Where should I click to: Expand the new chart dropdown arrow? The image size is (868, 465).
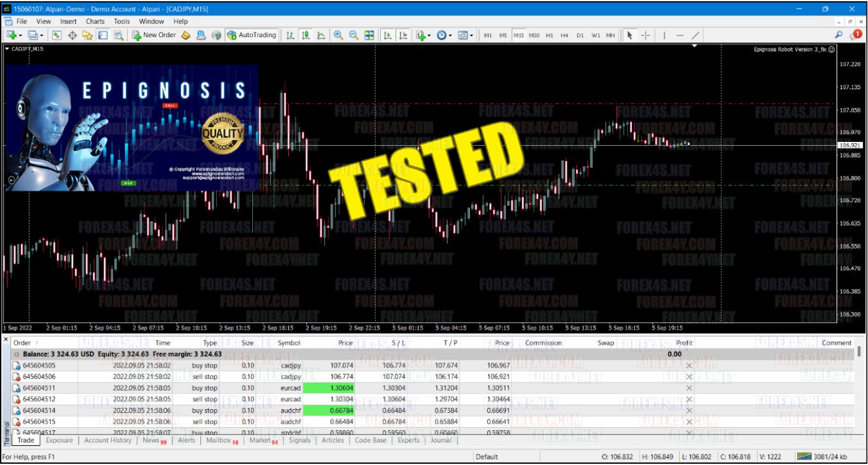pos(21,35)
